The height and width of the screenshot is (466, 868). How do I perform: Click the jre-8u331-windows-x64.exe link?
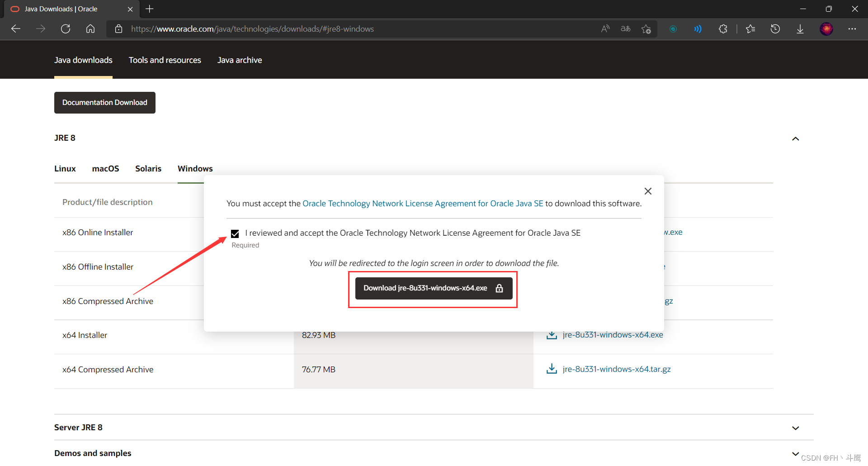tap(613, 335)
